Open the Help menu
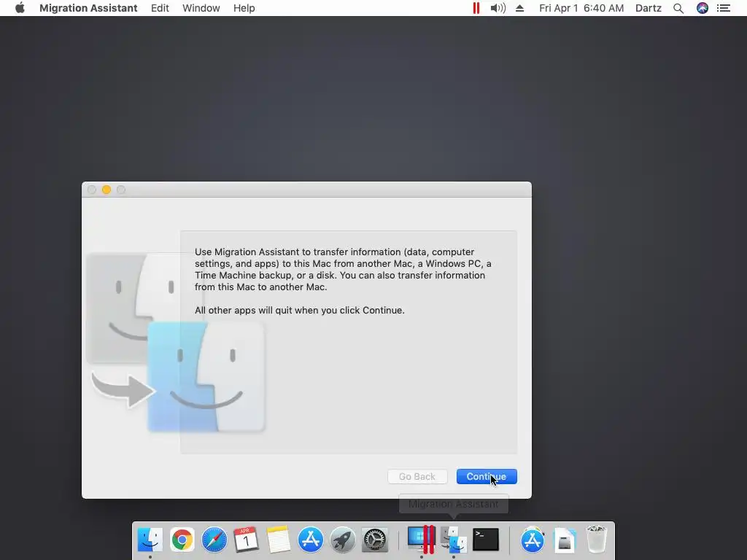Screen dimensions: 747x560 244,8
